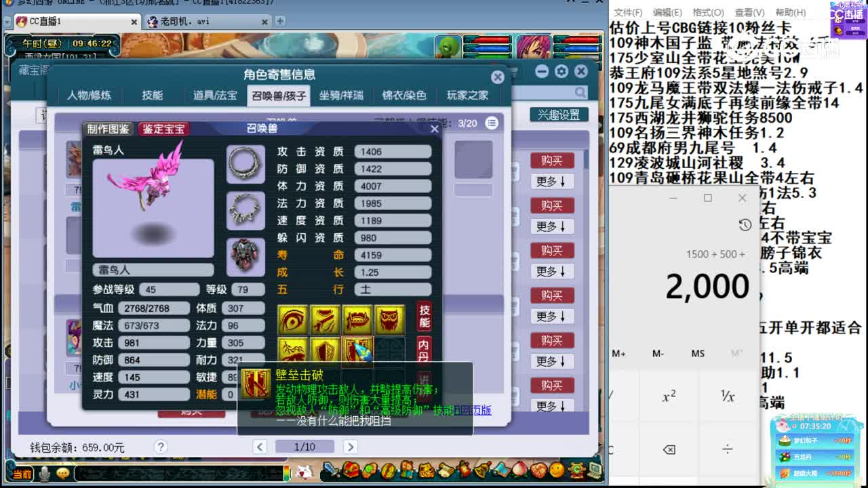
Task: Open the treasure chest icon in game toolbar
Action: point(351,470)
